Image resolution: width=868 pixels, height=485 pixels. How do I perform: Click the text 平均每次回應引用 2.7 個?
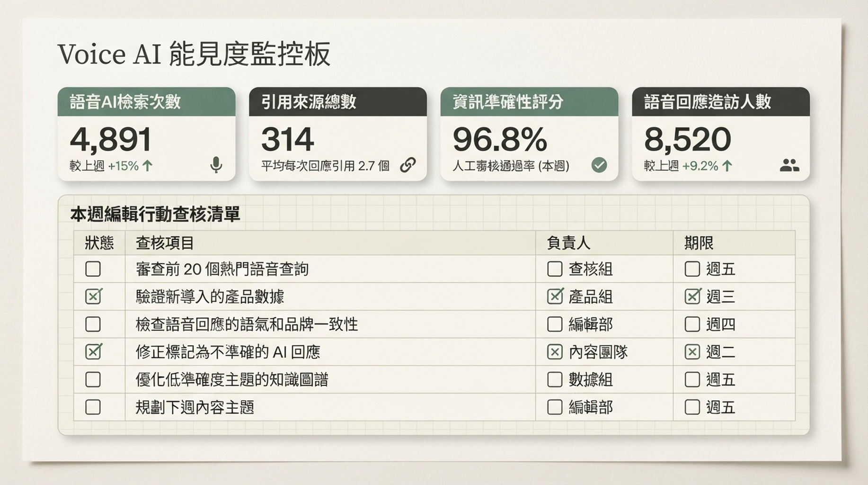coord(325,166)
